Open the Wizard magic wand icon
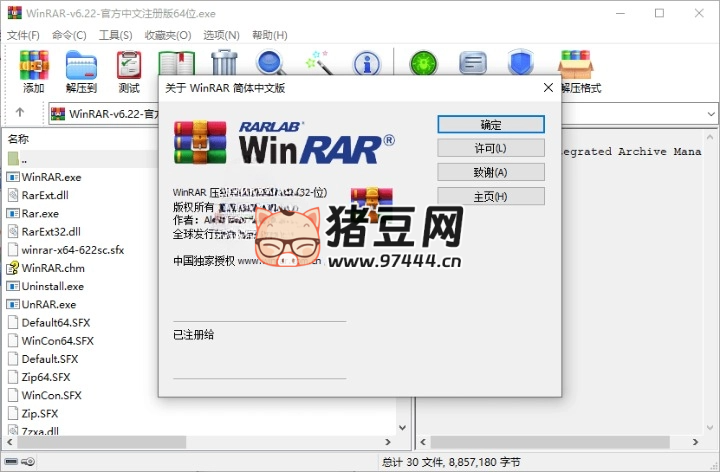 point(319,62)
